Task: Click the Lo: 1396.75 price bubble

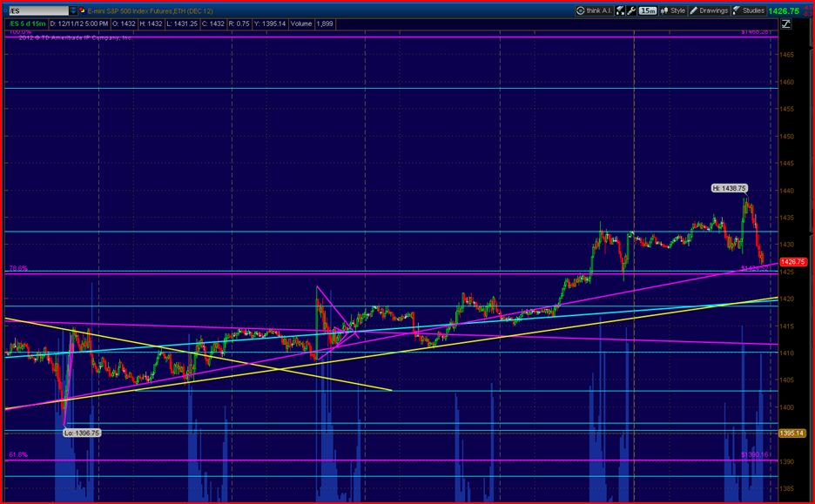Action: pyautogui.click(x=82, y=433)
